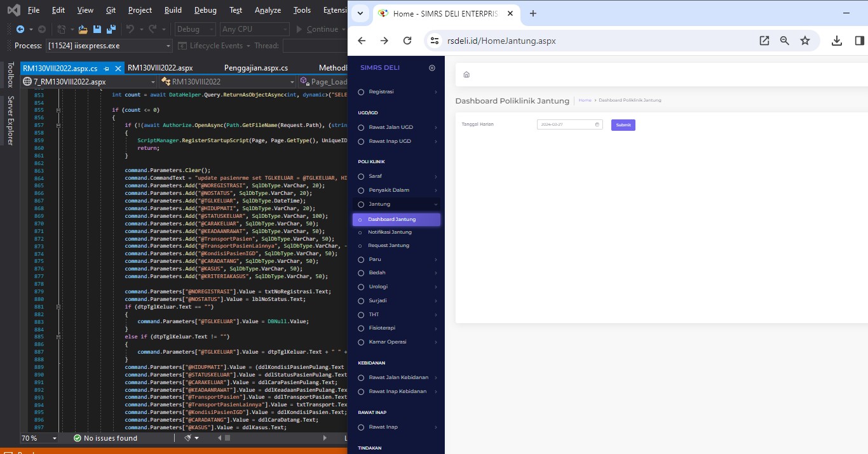Viewport: 868px width, 454px height.
Task: Expand the THT menu
Action: (x=397, y=315)
